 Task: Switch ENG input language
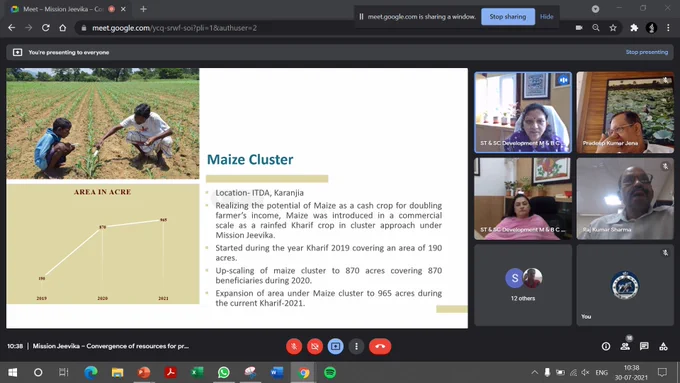601,372
